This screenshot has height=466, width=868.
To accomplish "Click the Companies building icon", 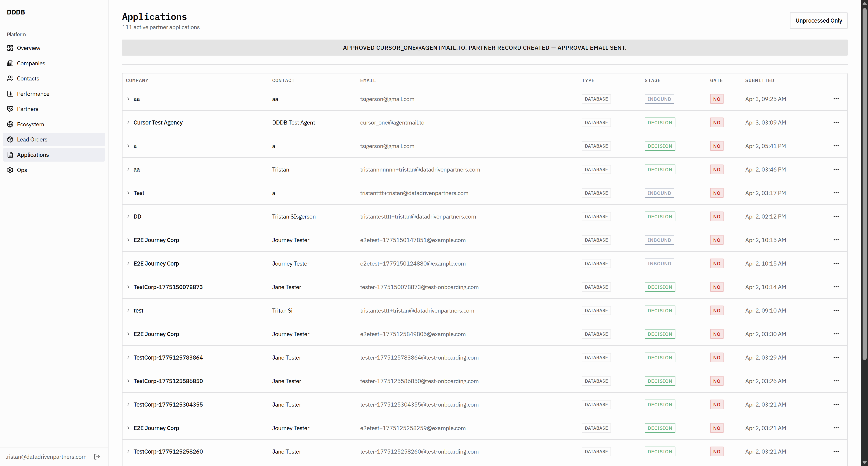I will (10, 63).
